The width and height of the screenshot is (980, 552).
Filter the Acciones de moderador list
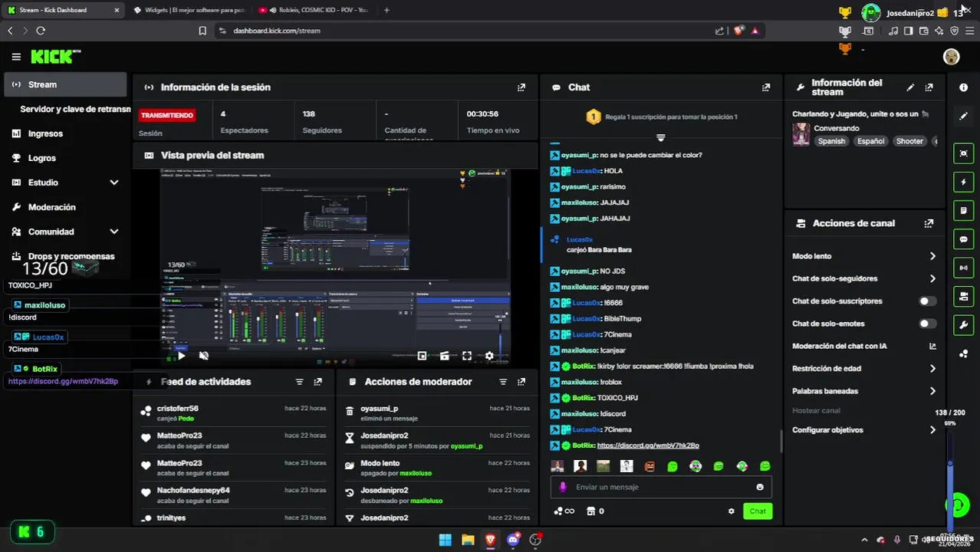[503, 382]
